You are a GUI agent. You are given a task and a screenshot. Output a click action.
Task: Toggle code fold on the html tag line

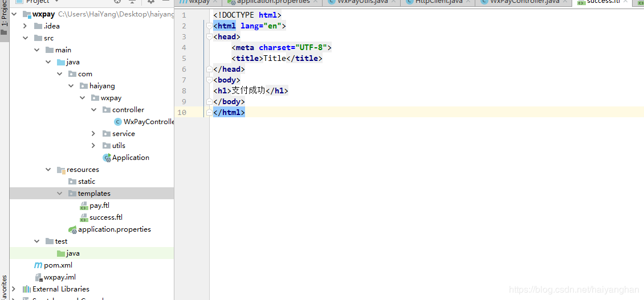209,26
